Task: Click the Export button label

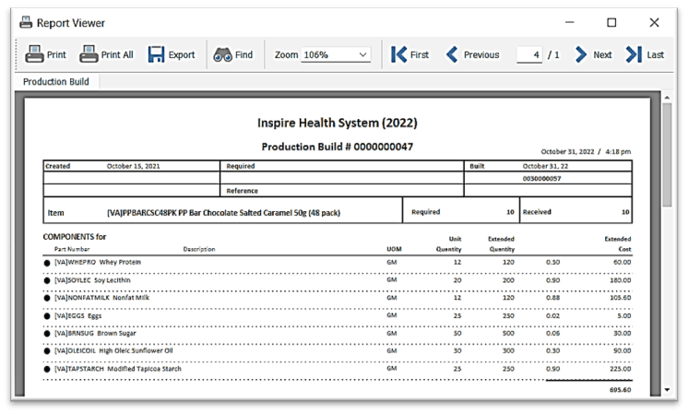Action: pos(182,55)
